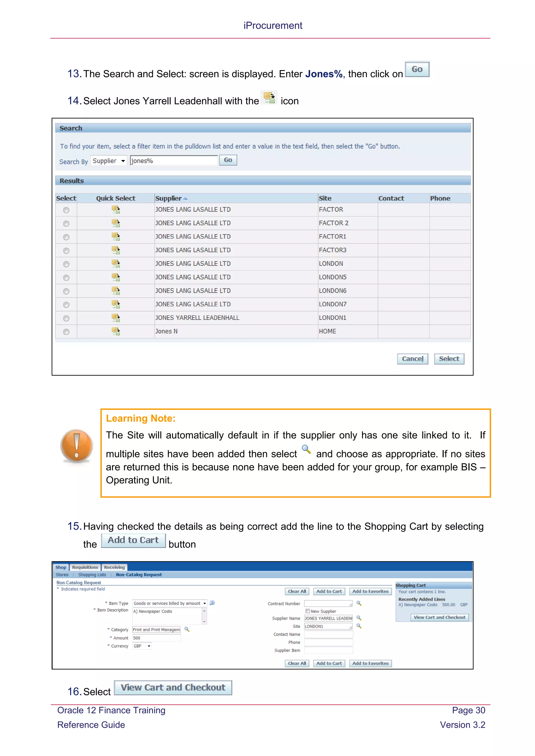Viewport: 535px width, 756px height.
Task: Select radio button for LONDON row
Action: click(66, 264)
